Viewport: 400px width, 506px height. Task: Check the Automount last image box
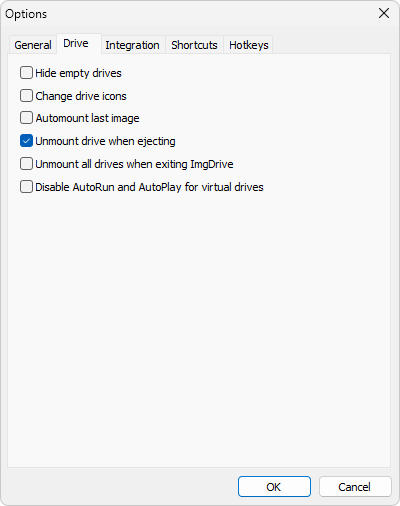26,118
